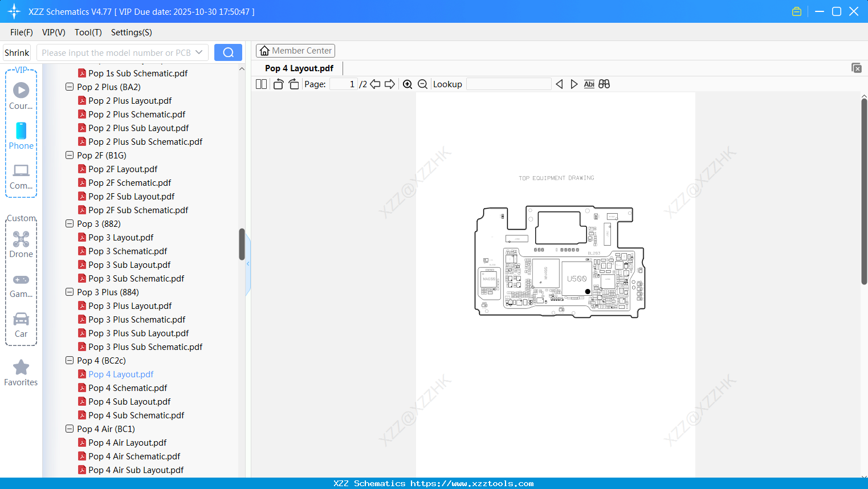Screen dimensions: 868x489
Task: Toggle dual-page view mode
Action: coord(261,84)
